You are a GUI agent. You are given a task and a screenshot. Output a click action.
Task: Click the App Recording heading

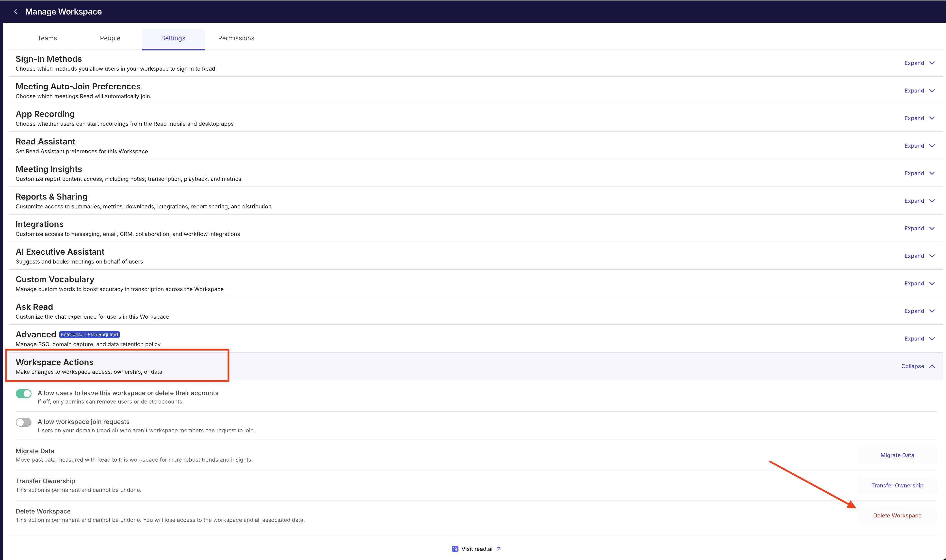click(45, 114)
